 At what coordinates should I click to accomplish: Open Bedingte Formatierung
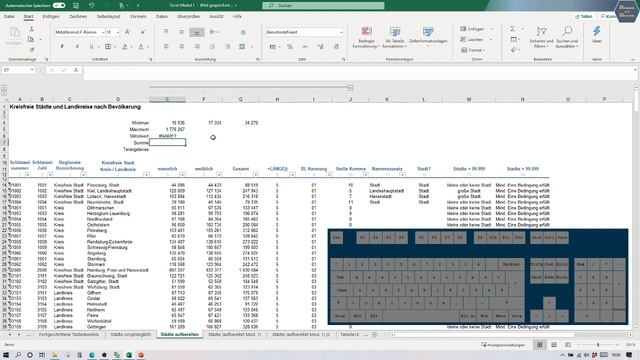tap(366, 37)
